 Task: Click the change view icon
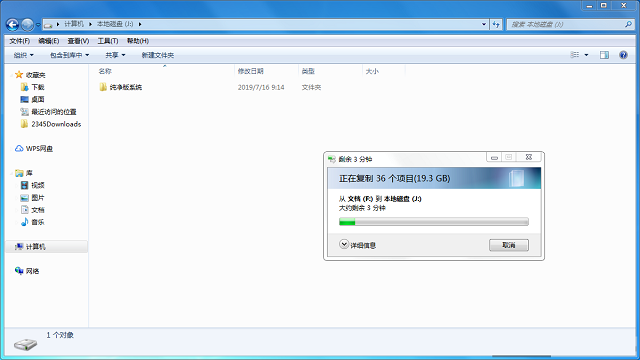pos(575,55)
